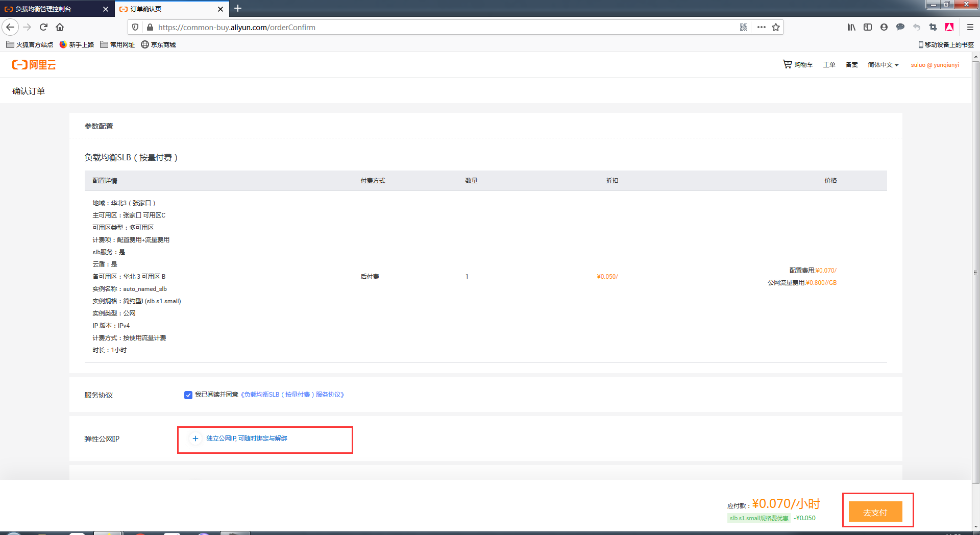Bookmark this page with the star icon

coord(776,28)
